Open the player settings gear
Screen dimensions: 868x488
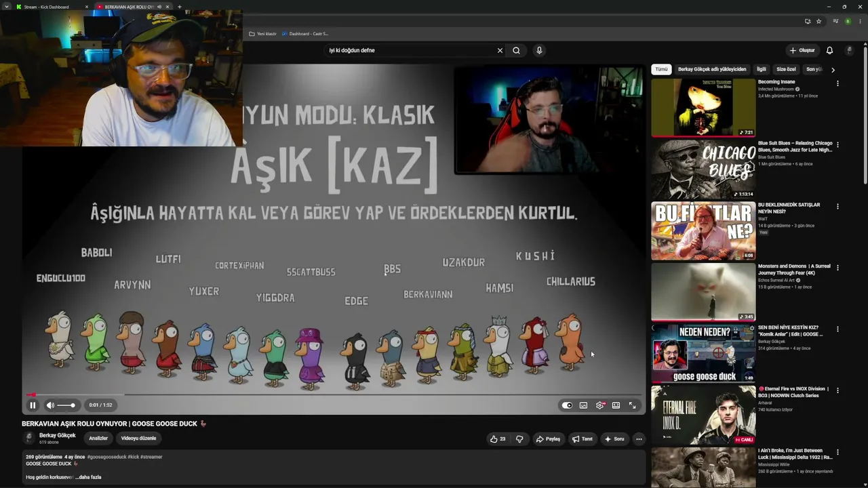click(600, 405)
